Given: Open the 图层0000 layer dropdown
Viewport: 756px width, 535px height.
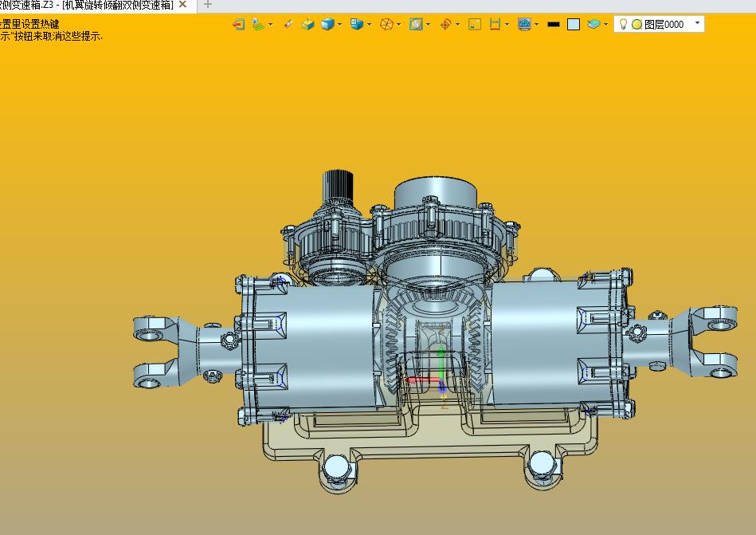Looking at the screenshot, I should [x=698, y=24].
